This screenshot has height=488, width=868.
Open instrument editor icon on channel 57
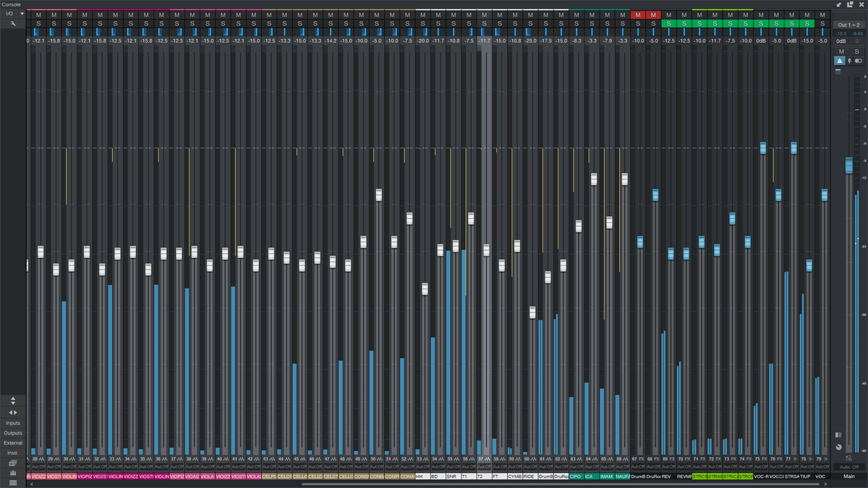(488, 459)
